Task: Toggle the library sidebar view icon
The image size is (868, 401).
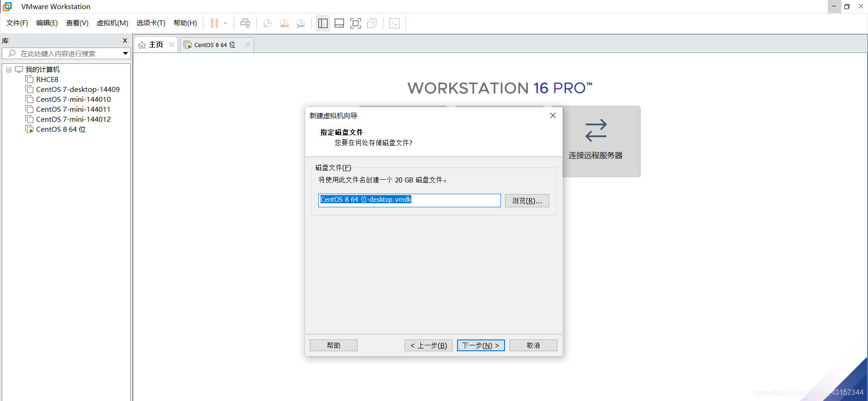Action: click(323, 23)
